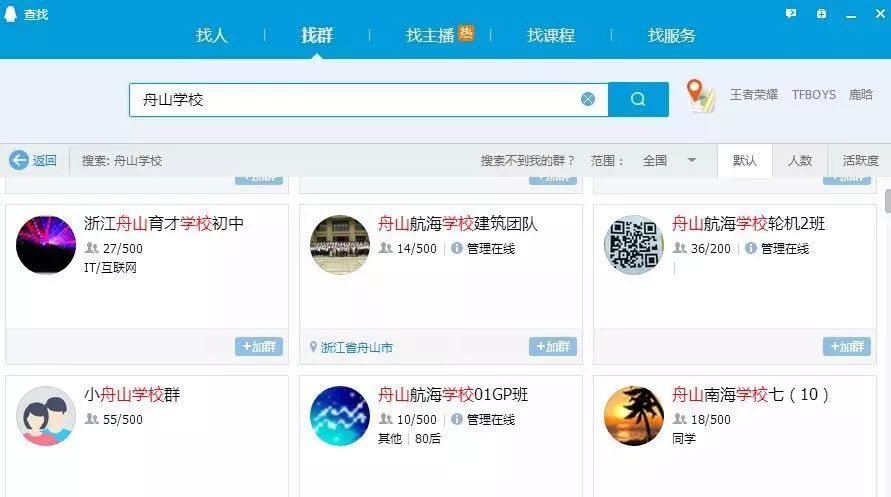Click the IT/互联网 category tag
Screen dimensions: 891x497
point(110,268)
